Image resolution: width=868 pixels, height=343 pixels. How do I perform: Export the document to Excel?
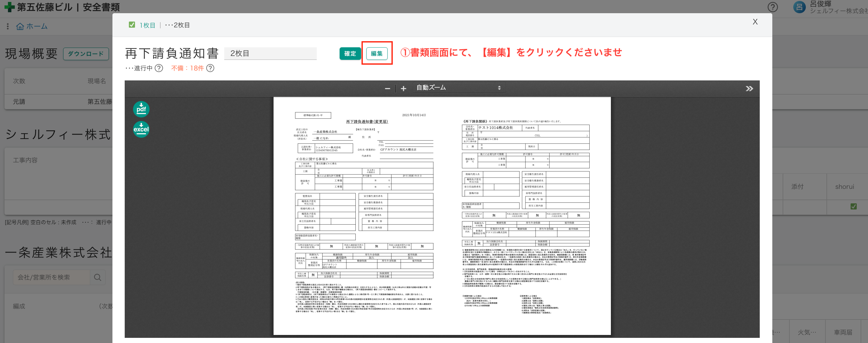tap(141, 129)
